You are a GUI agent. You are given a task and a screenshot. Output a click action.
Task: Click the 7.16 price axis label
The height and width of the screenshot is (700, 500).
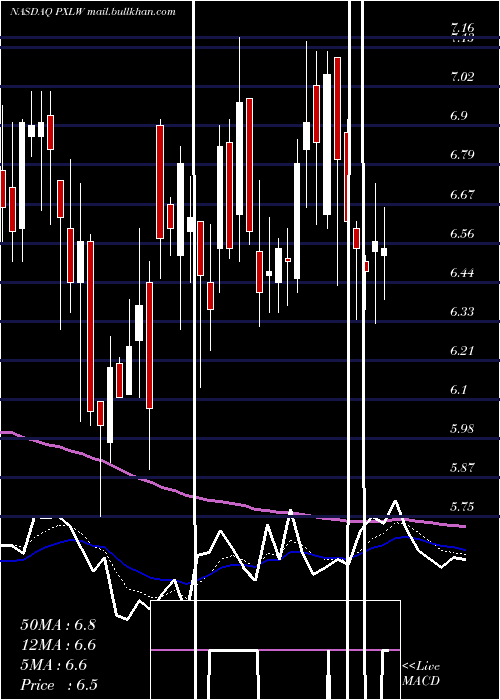tap(462, 29)
